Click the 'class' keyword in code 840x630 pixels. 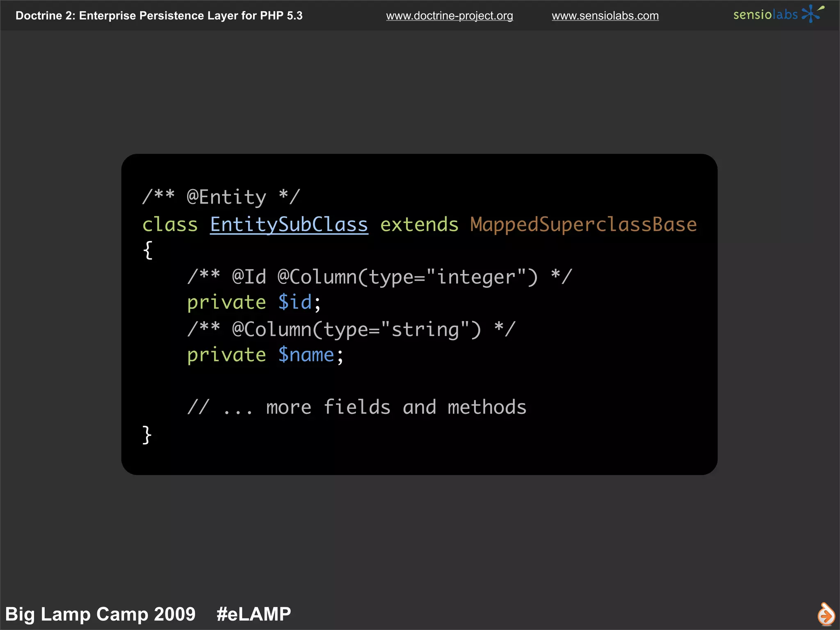170,224
